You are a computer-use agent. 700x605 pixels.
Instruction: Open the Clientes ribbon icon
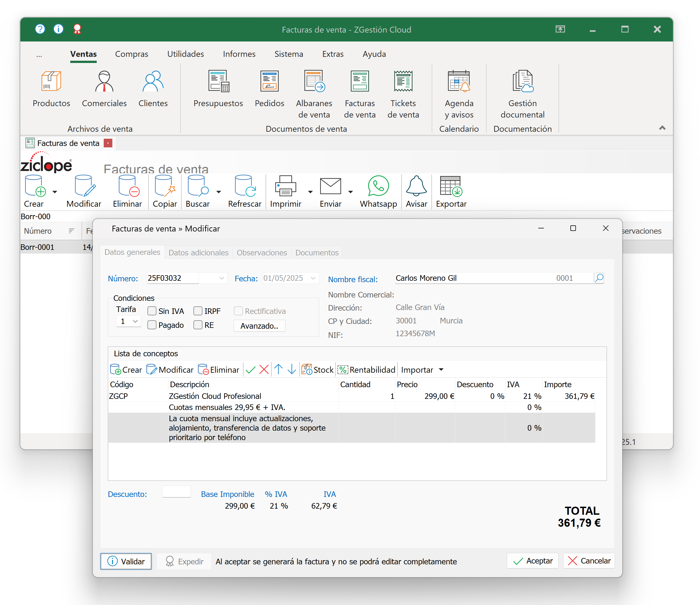[x=153, y=89]
